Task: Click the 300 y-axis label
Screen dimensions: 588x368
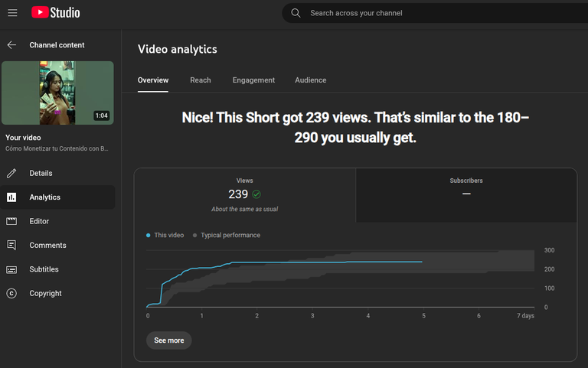Action: click(x=550, y=250)
